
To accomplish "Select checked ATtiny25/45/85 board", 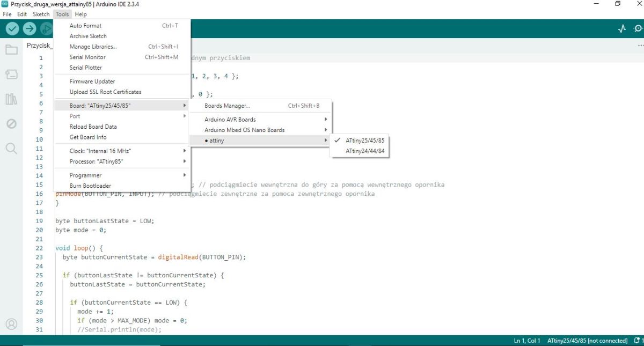I will 359,141.
